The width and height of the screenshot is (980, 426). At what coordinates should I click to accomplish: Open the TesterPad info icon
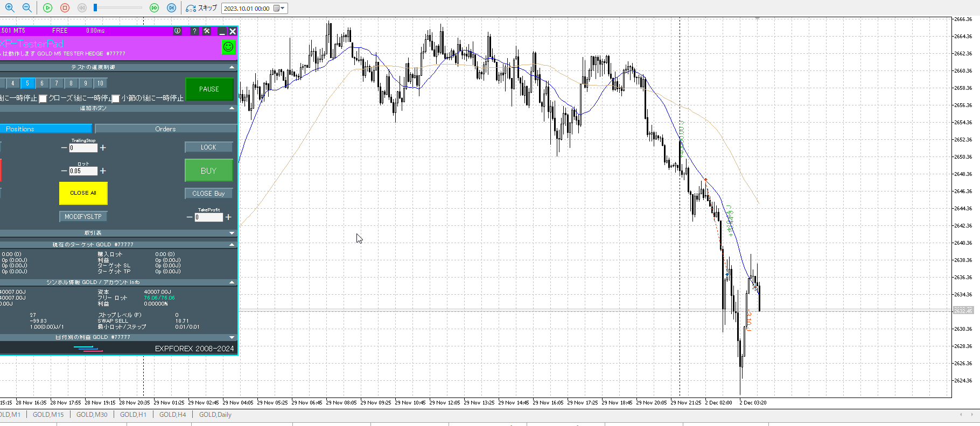point(177,31)
